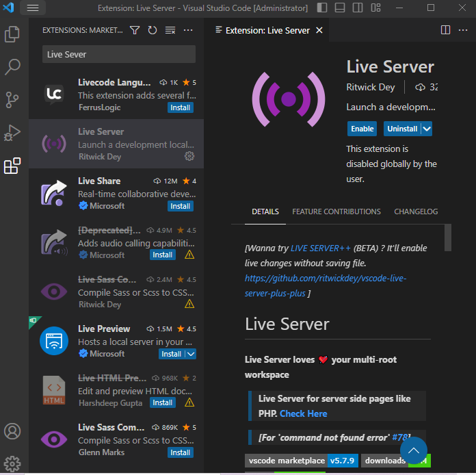Install deprecated Live Share Audio extension
476x475 pixels.
(x=162, y=255)
